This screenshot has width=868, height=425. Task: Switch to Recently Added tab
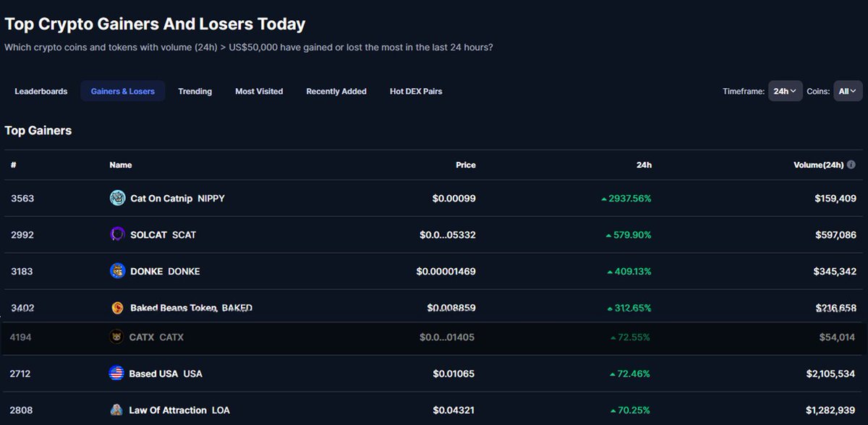pyautogui.click(x=336, y=91)
